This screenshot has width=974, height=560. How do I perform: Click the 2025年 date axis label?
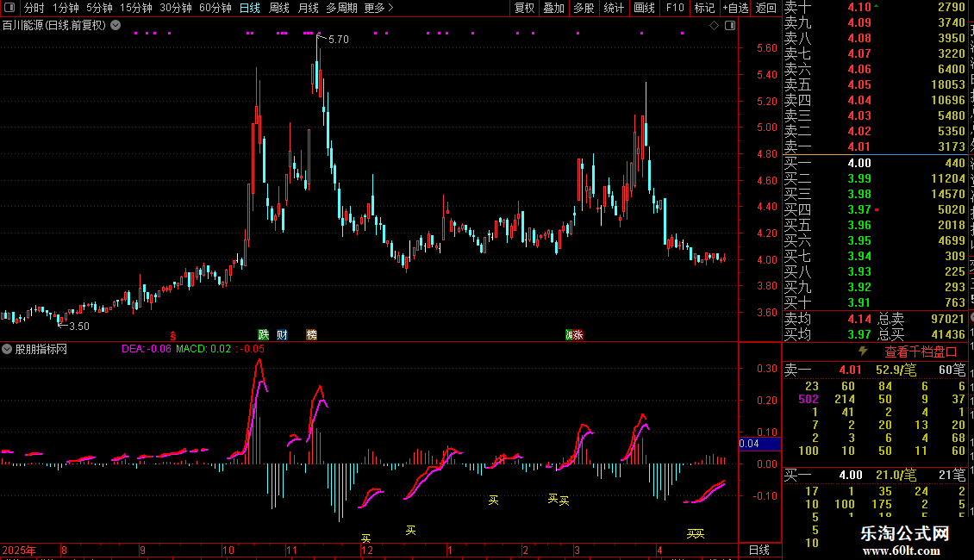[x=19, y=550]
